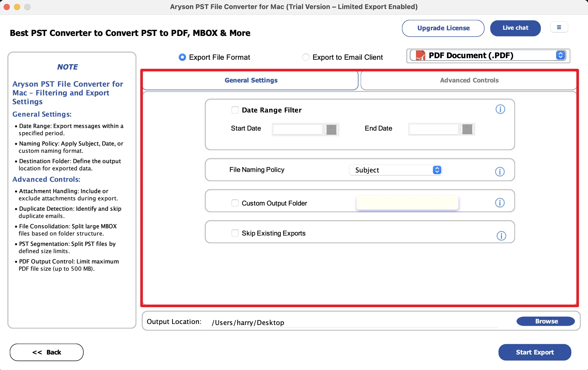Switch to the General Settings tab
Image resolution: width=588 pixels, height=370 pixels.
(251, 80)
